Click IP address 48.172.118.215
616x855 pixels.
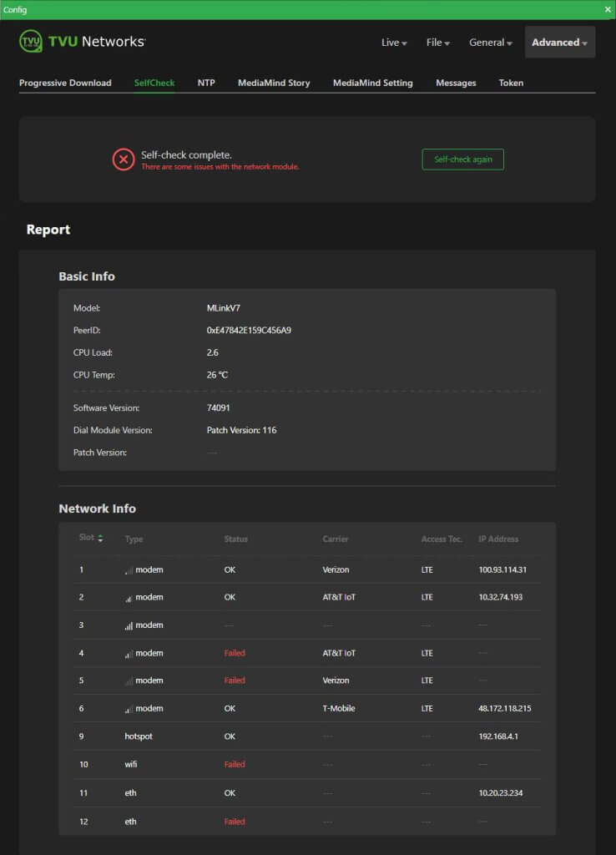[x=505, y=709]
